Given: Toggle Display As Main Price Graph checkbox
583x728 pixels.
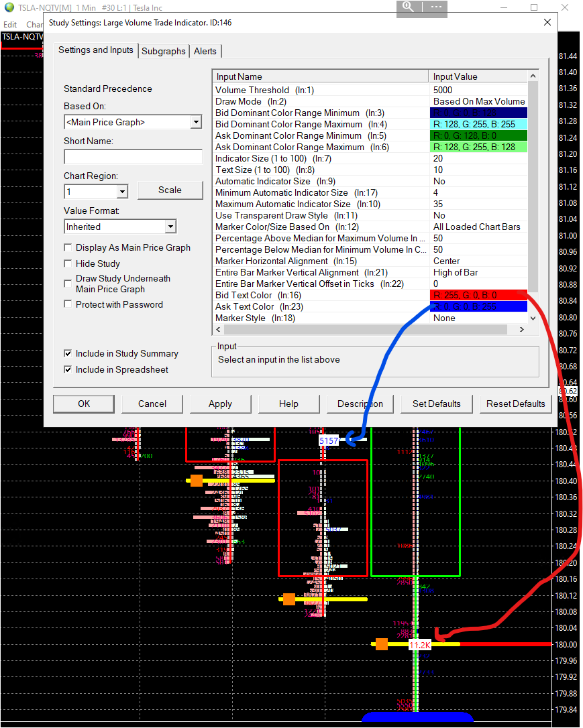Looking at the screenshot, I should tap(68, 247).
